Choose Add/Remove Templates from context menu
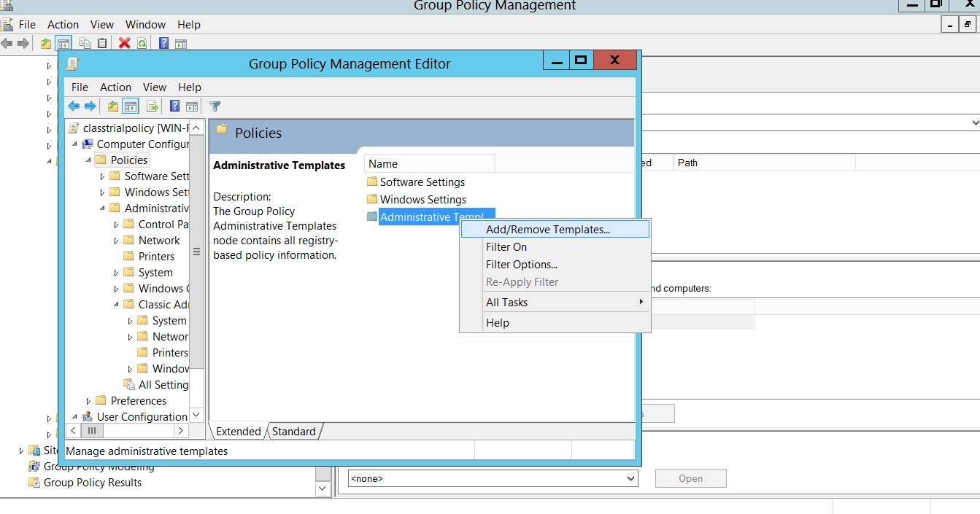 (x=547, y=230)
